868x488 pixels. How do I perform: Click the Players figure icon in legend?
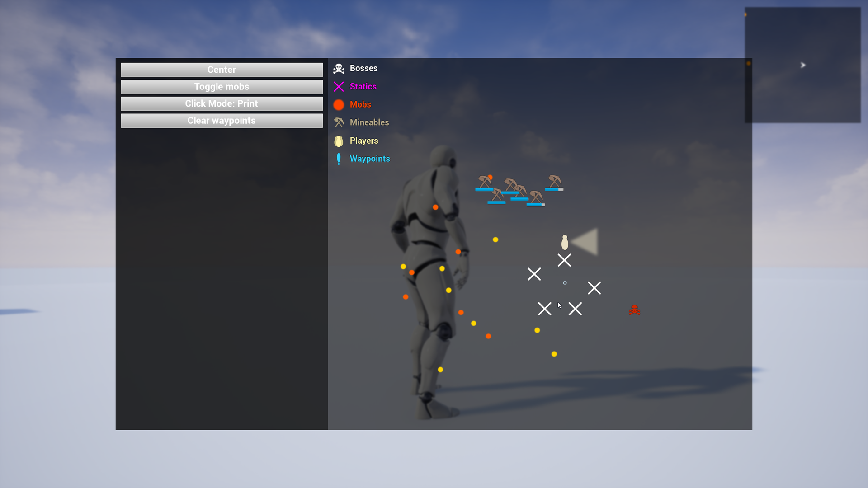339,140
